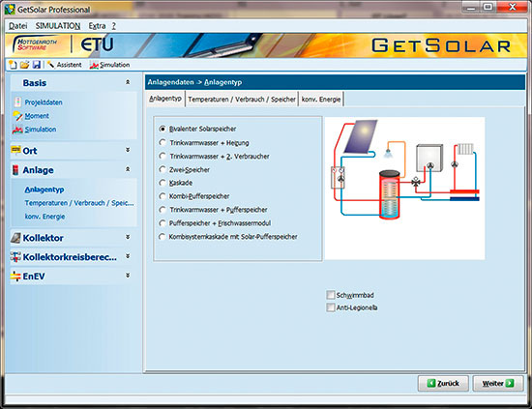Select Trinkwarmwasser + 2. Verbraucher option
Viewport: 532px width, 409px height.
(163, 156)
